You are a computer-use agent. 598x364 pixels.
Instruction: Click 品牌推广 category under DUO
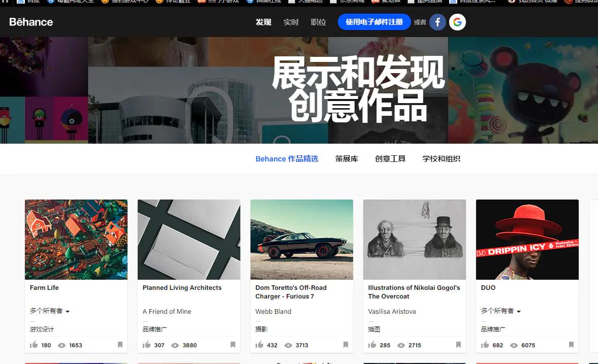coord(493,329)
